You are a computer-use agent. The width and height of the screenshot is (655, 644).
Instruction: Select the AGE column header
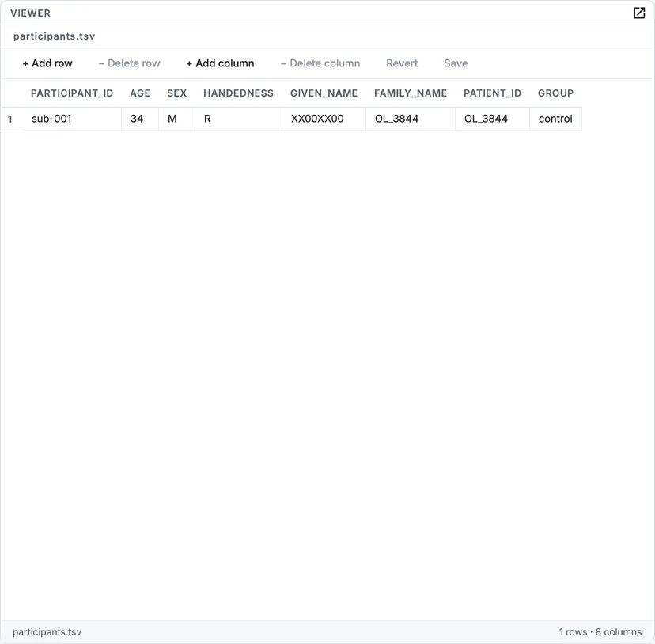[140, 93]
